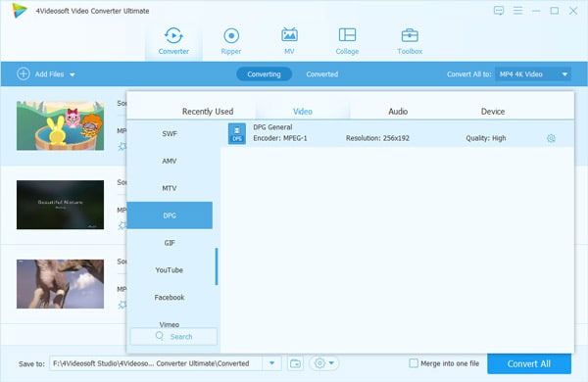Click the format Search field

tap(173, 336)
